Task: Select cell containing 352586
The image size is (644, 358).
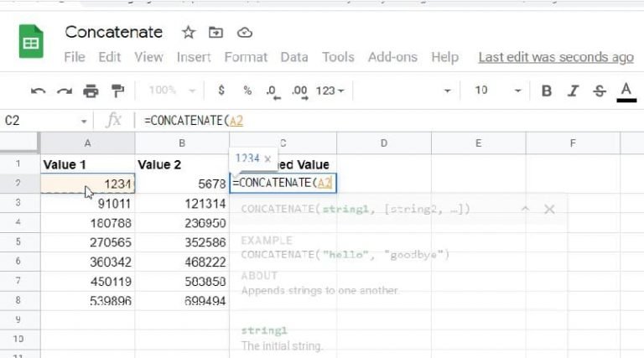Action: click(x=182, y=242)
